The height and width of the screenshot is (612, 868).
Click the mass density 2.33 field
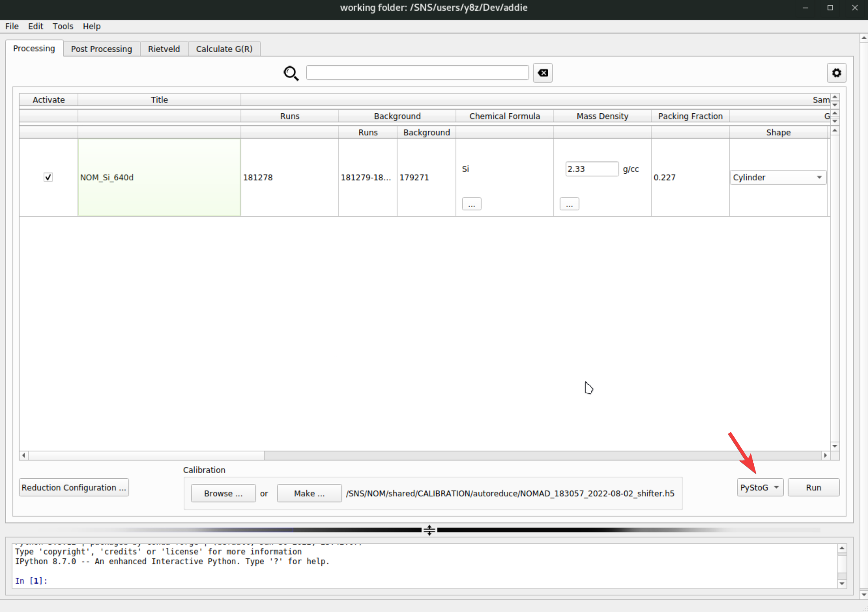pyautogui.click(x=591, y=169)
